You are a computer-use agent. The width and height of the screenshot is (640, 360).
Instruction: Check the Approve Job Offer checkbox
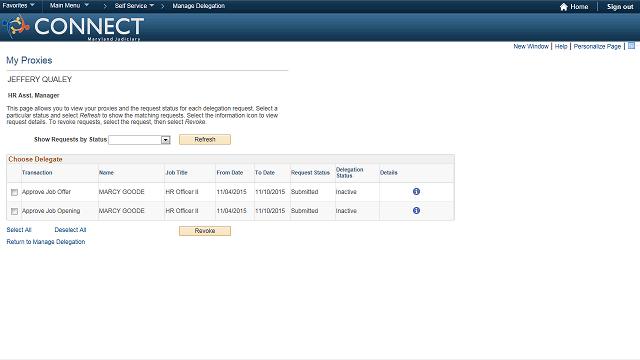point(14,192)
